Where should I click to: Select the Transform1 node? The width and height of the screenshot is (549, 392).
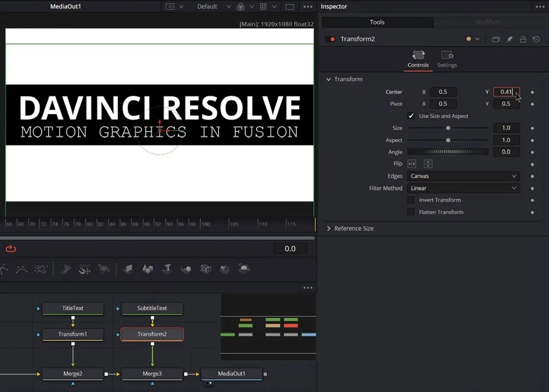(x=73, y=334)
